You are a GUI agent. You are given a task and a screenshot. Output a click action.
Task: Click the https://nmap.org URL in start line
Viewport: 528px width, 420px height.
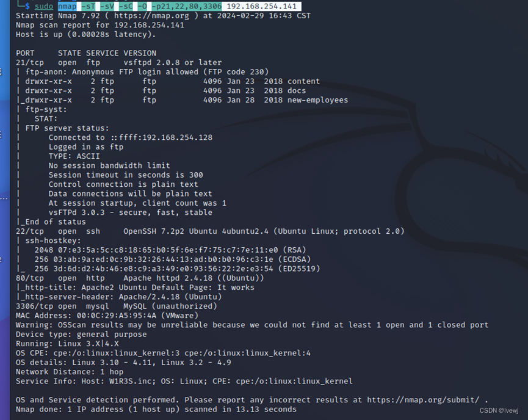(151, 15)
